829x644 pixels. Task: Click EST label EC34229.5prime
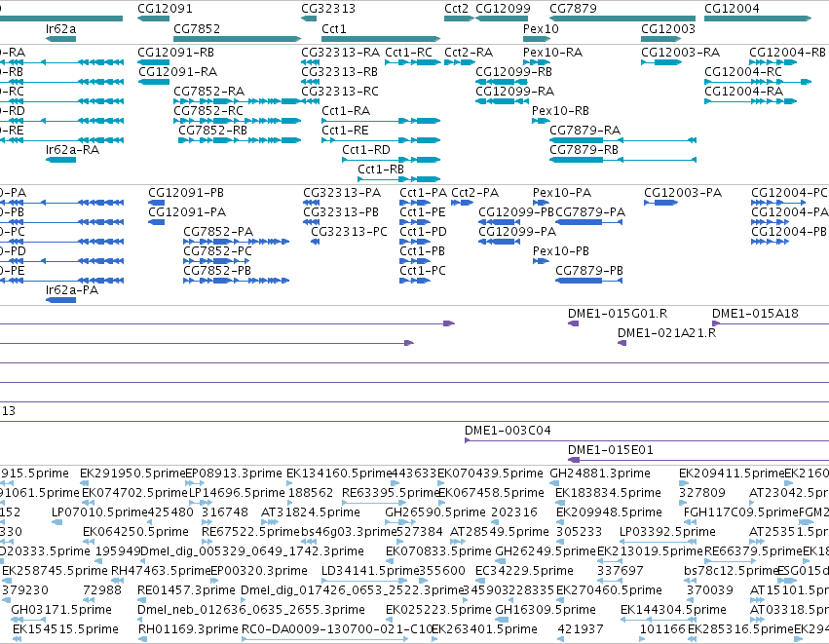(x=524, y=572)
